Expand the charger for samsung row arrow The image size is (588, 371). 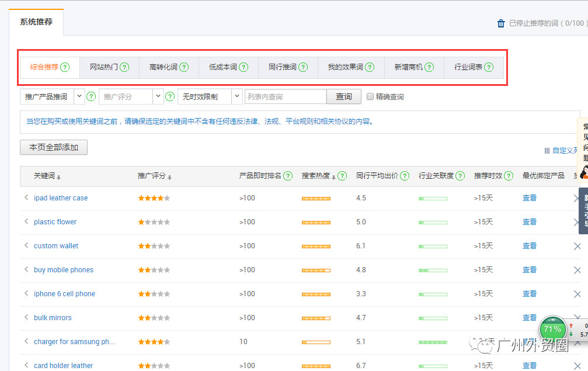coord(26,341)
